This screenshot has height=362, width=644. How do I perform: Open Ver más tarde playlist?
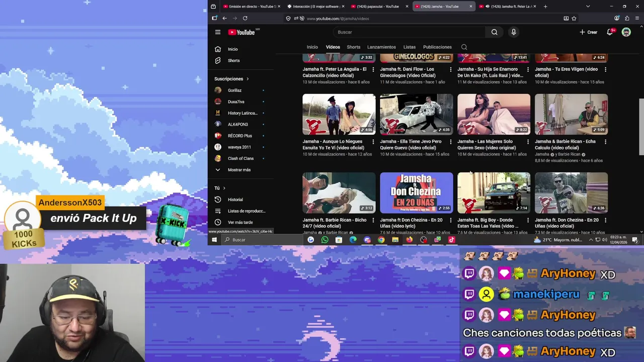[239, 222]
